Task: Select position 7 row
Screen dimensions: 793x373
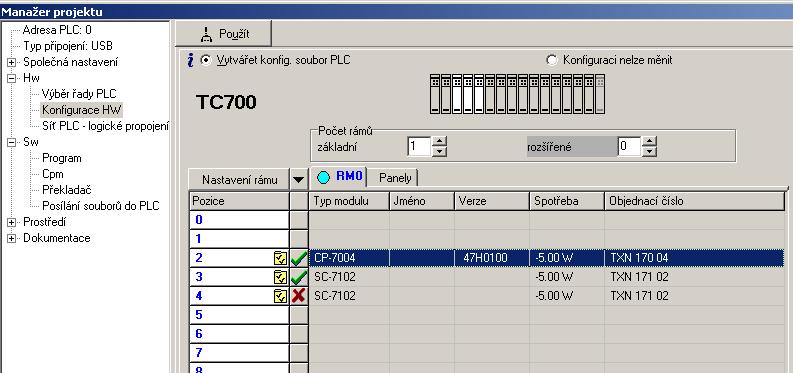Action: [x=239, y=352]
